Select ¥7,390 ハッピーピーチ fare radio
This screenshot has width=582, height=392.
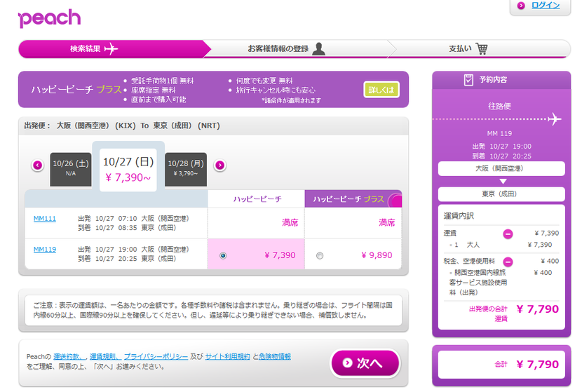(x=223, y=255)
